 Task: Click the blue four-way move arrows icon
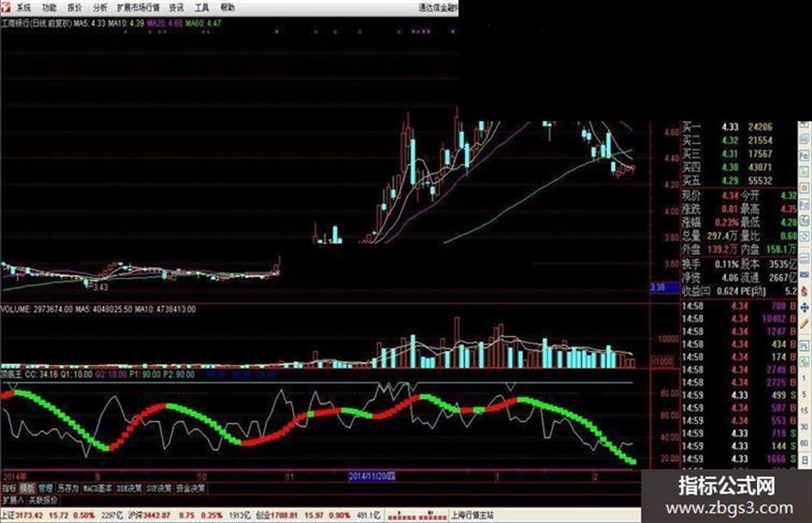(x=805, y=308)
